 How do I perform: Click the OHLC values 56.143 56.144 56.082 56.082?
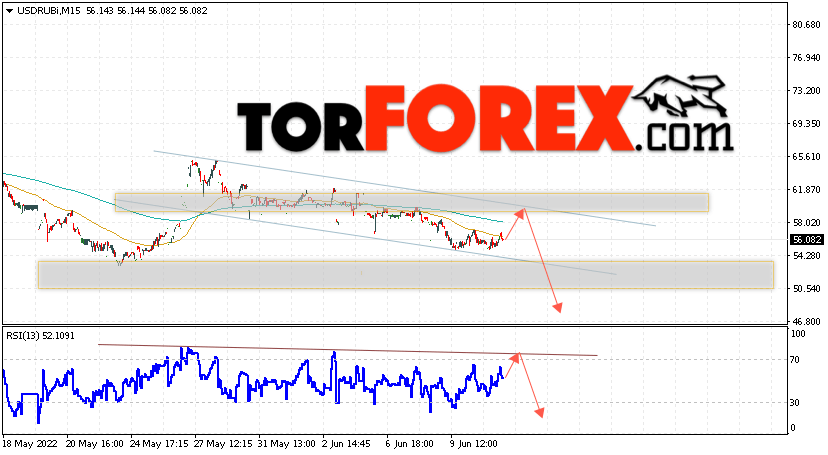147,11
